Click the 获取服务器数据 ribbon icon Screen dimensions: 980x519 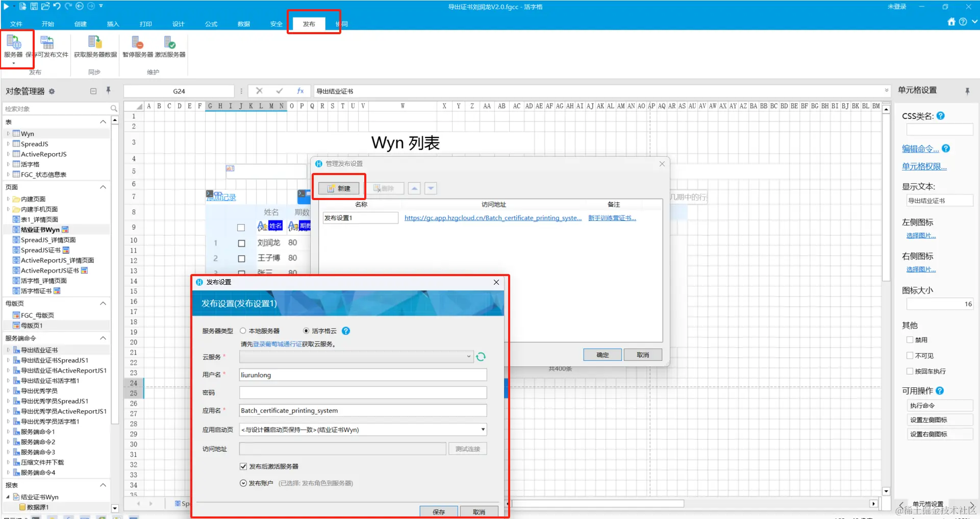[95, 46]
